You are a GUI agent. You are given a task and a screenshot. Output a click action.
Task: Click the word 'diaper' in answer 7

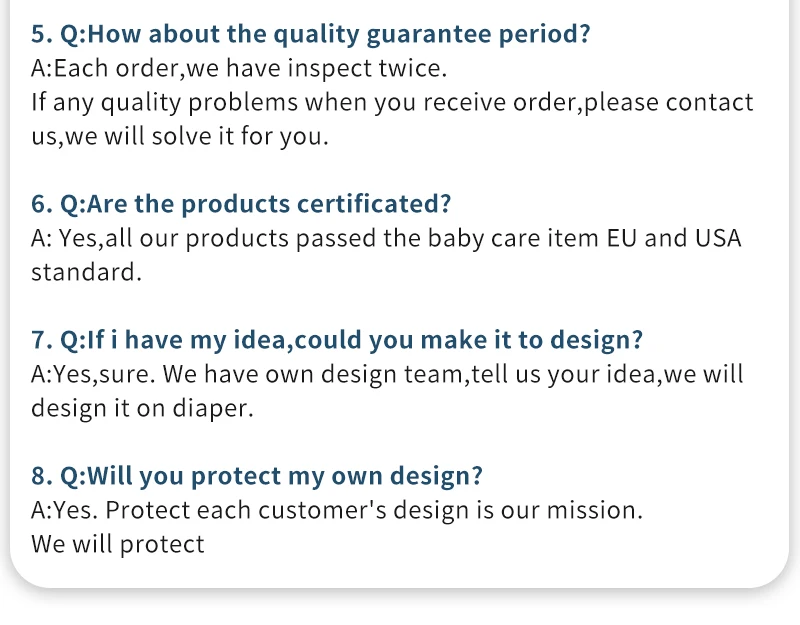click(x=213, y=409)
